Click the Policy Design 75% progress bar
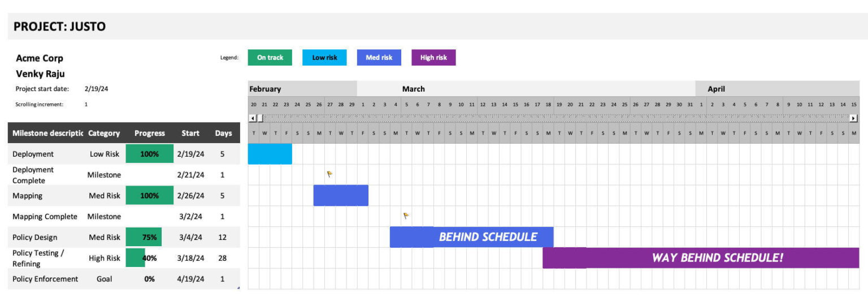This screenshot has height=305, width=868. tap(144, 237)
